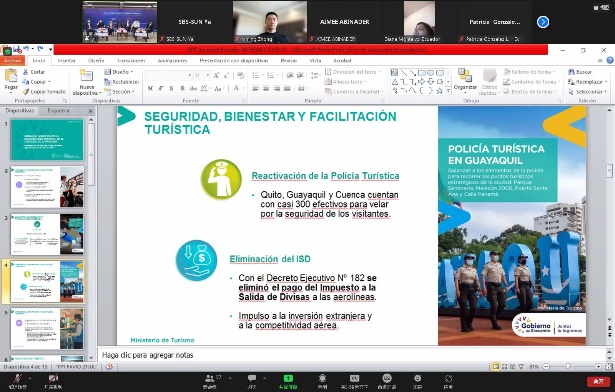Image resolution: width=615 pixels, height=392 pixels.
Task: Open the Zoom chat icon
Action: [x=252, y=378]
